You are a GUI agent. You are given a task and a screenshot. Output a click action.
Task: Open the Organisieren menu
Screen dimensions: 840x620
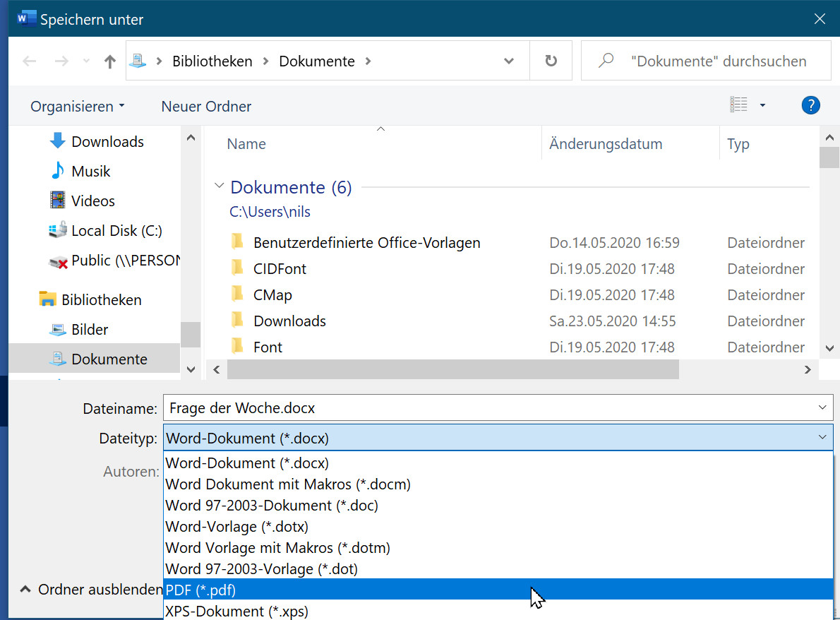tap(77, 107)
